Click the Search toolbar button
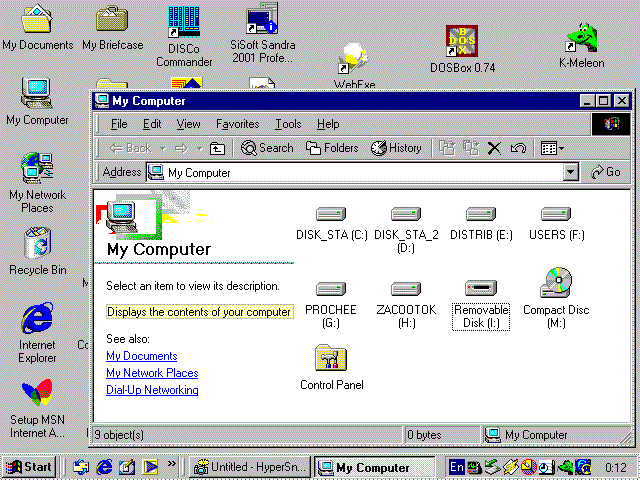The height and width of the screenshot is (480, 640). (267, 148)
